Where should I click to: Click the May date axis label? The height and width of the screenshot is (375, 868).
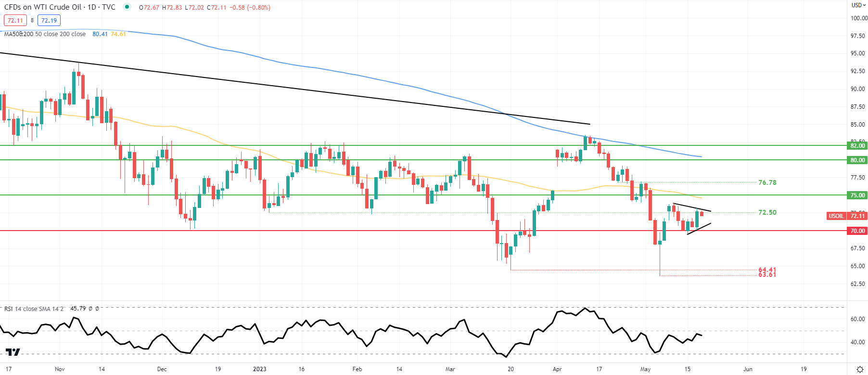click(645, 369)
